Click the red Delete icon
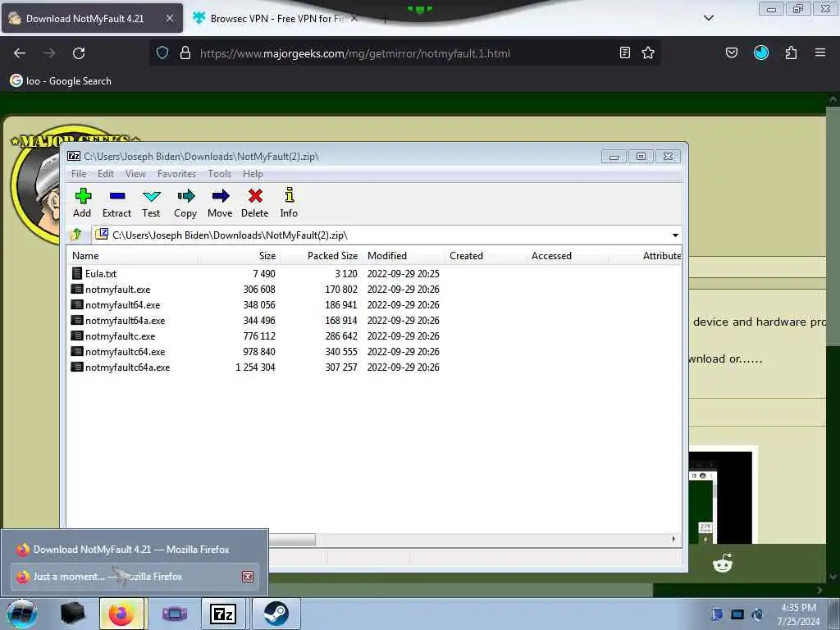Screen dimensions: 840x630 click(x=255, y=203)
